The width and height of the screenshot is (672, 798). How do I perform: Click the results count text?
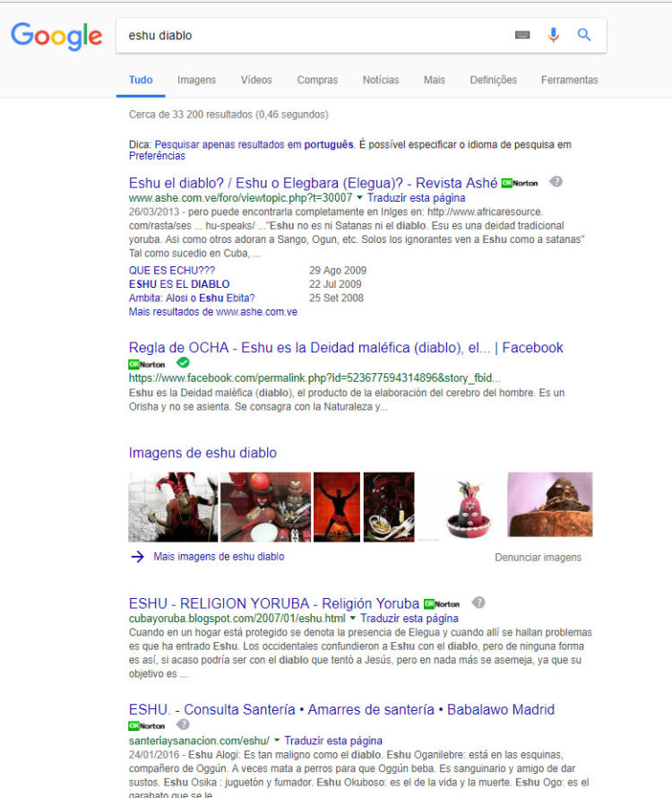click(x=228, y=115)
